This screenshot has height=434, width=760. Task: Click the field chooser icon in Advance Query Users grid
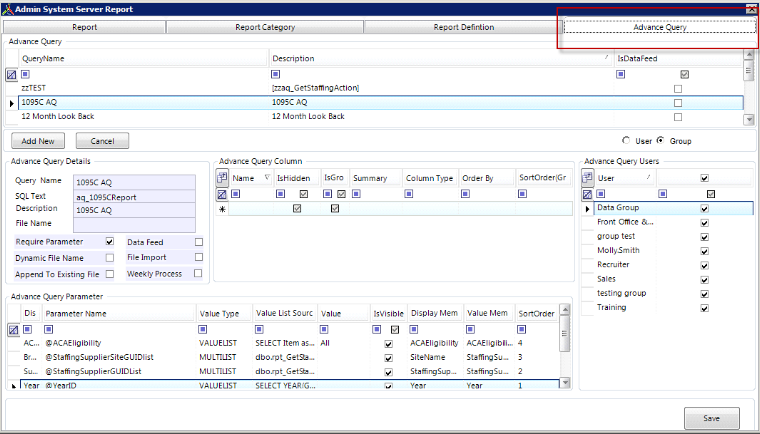pos(587,178)
